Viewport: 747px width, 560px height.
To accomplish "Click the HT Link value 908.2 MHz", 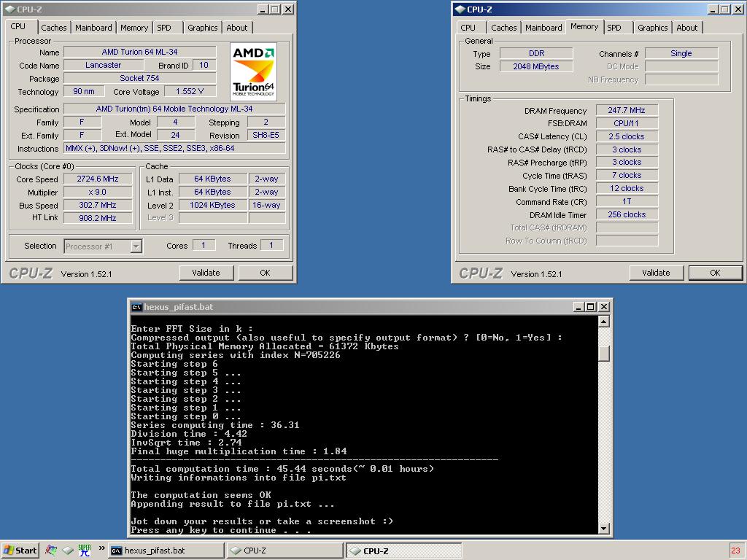I will tap(98, 218).
